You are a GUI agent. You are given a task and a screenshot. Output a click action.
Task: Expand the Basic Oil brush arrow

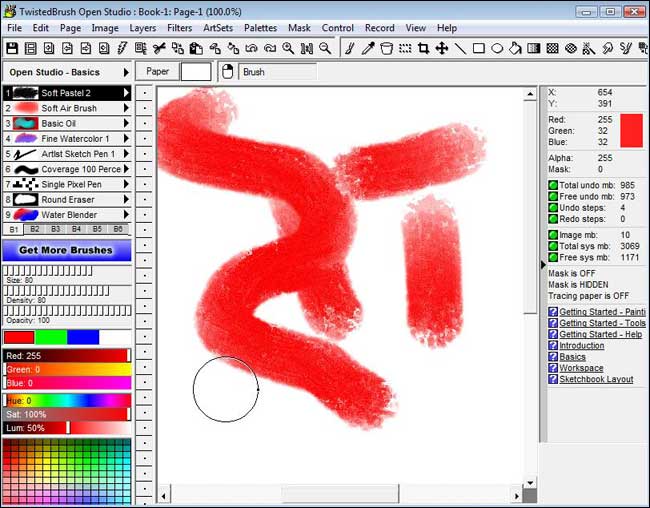pyautogui.click(x=126, y=123)
